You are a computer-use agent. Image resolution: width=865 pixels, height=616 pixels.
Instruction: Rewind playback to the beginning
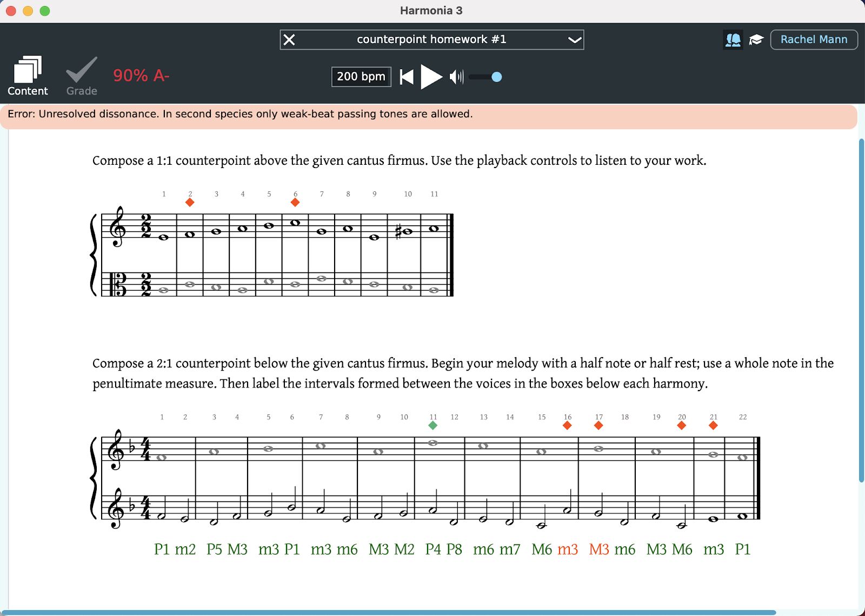tap(407, 77)
